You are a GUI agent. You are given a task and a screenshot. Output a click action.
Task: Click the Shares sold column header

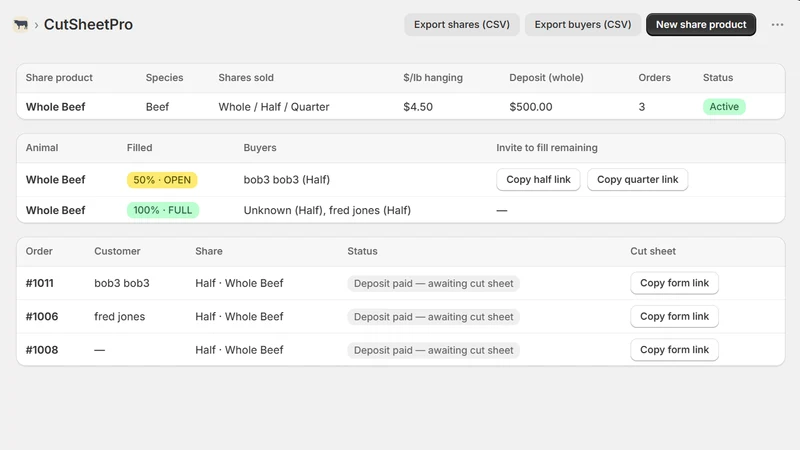246,78
